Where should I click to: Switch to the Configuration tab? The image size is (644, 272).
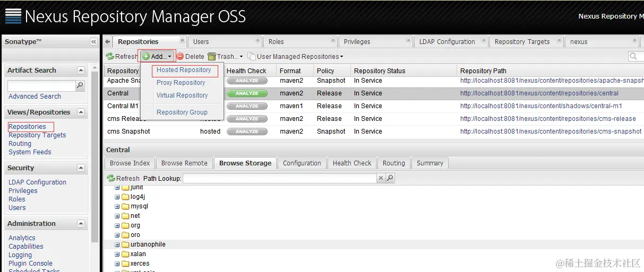[302, 163]
